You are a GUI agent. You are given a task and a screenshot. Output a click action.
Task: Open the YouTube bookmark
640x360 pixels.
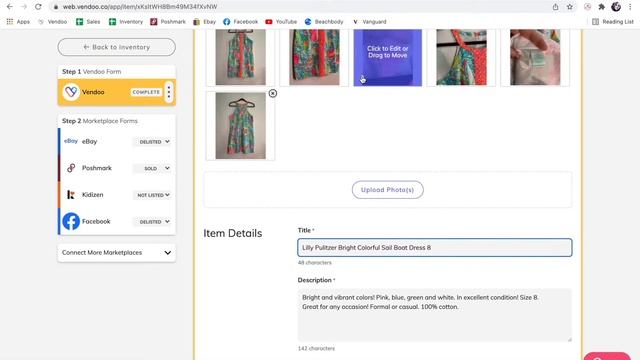pos(281,22)
